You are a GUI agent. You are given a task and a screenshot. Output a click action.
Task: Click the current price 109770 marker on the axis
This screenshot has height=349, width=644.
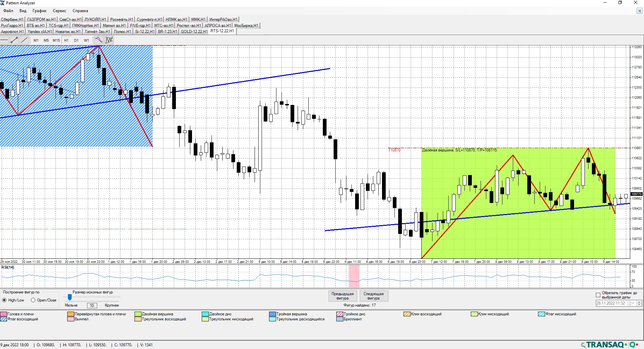(x=637, y=194)
